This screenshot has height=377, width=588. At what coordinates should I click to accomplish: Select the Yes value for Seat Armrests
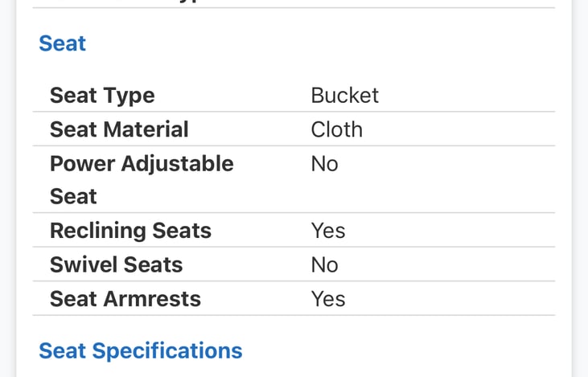point(328,299)
